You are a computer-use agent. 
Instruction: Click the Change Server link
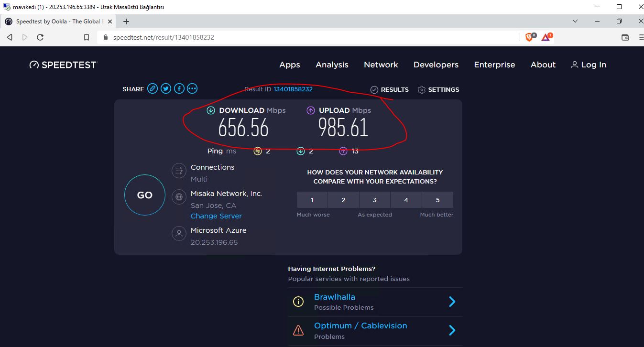[216, 216]
